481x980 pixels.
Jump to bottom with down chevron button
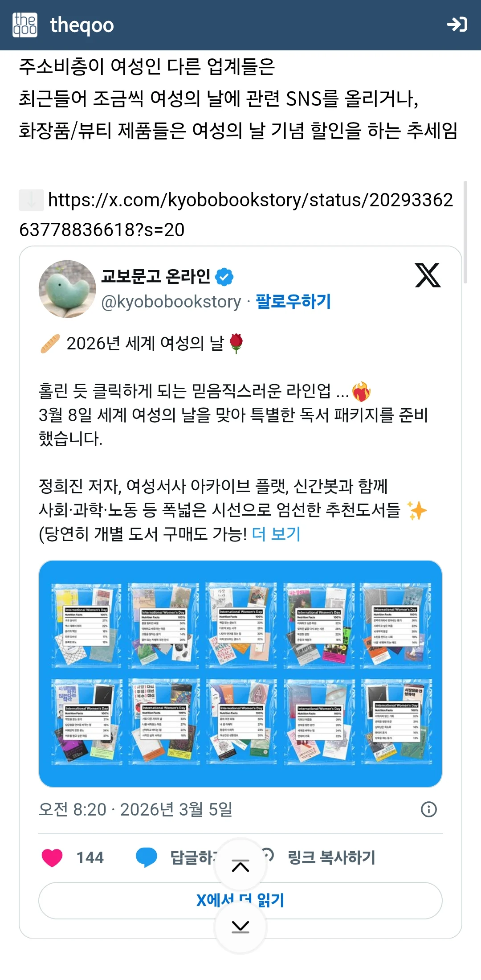click(x=240, y=927)
